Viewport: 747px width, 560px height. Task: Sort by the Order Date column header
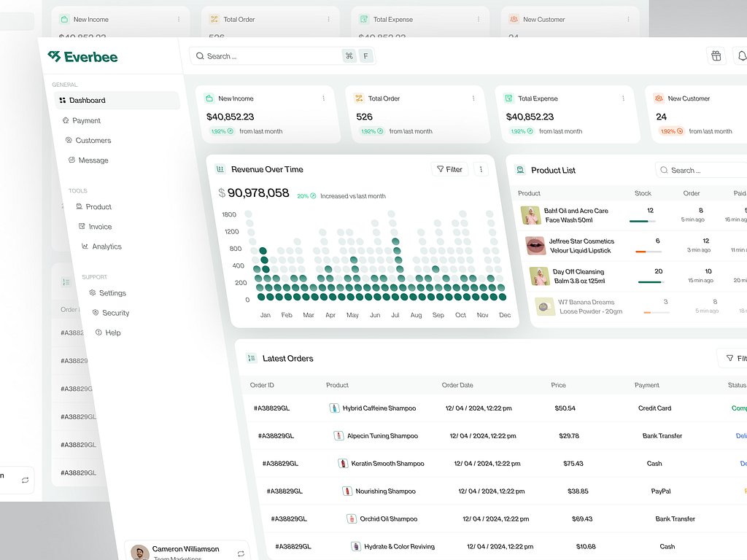click(x=457, y=385)
